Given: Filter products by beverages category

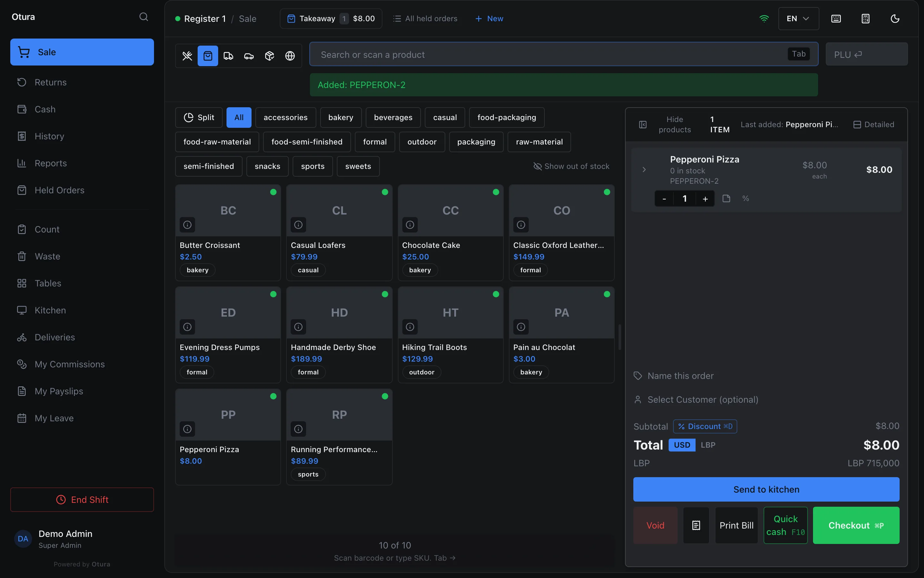Looking at the screenshot, I should (393, 117).
